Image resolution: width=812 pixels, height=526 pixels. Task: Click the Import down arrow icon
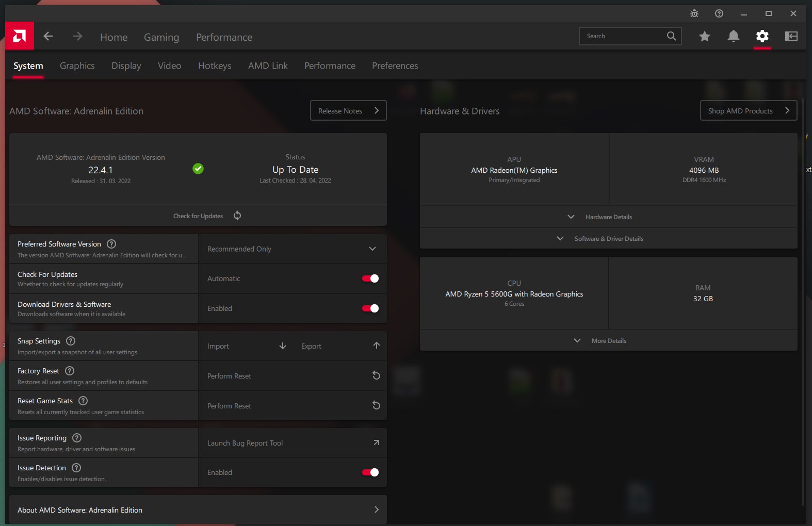coord(283,346)
